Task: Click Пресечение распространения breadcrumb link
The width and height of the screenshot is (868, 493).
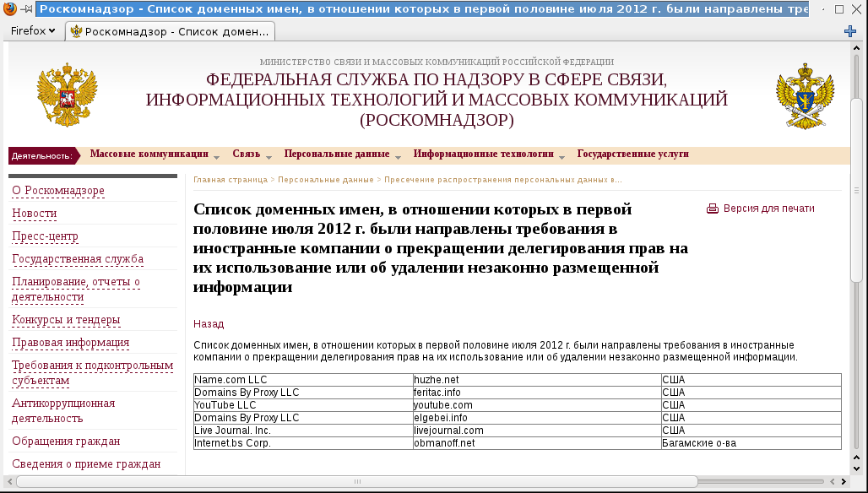Action: (x=502, y=180)
